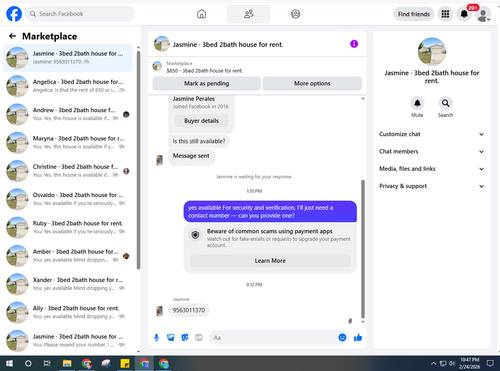Open File Explorer from the taskbar

(67, 363)
